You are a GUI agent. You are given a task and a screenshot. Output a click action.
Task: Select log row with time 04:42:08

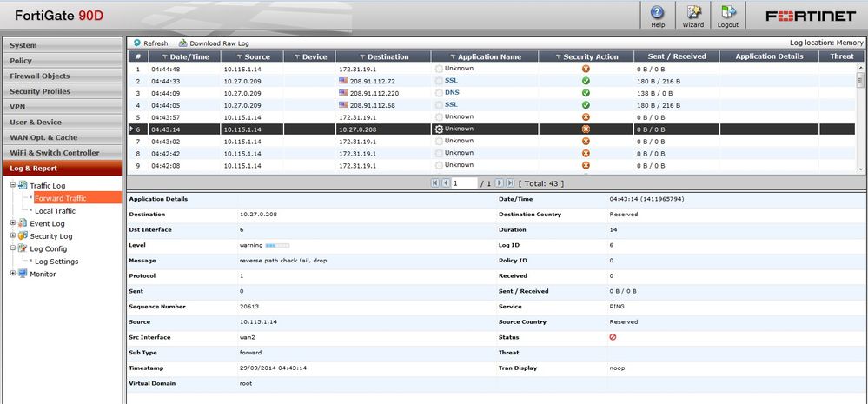click(x=493, y=165)
